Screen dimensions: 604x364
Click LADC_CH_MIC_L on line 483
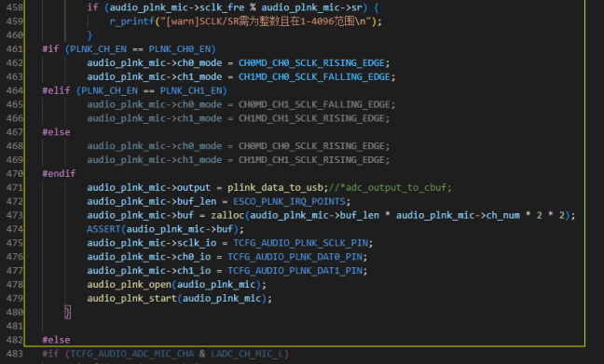click(x=246, y=354)
